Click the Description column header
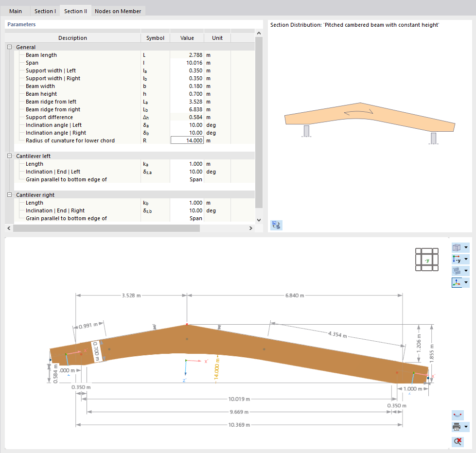Screen dimensions: 476x453 point(72,38)
